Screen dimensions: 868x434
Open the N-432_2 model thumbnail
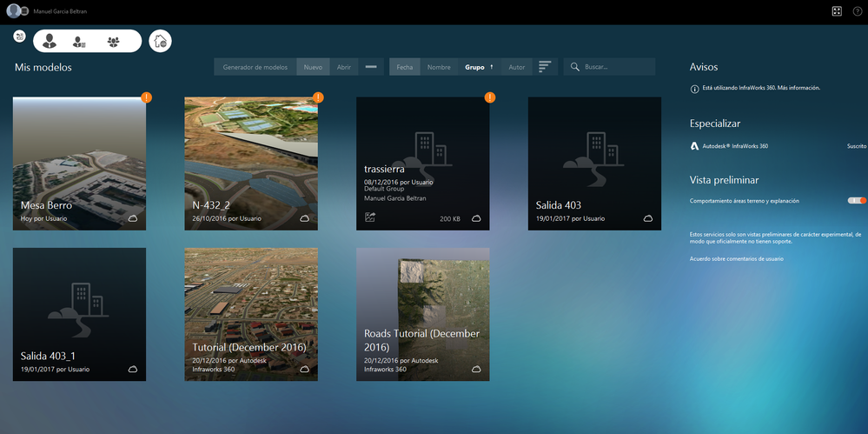point(251,164)
